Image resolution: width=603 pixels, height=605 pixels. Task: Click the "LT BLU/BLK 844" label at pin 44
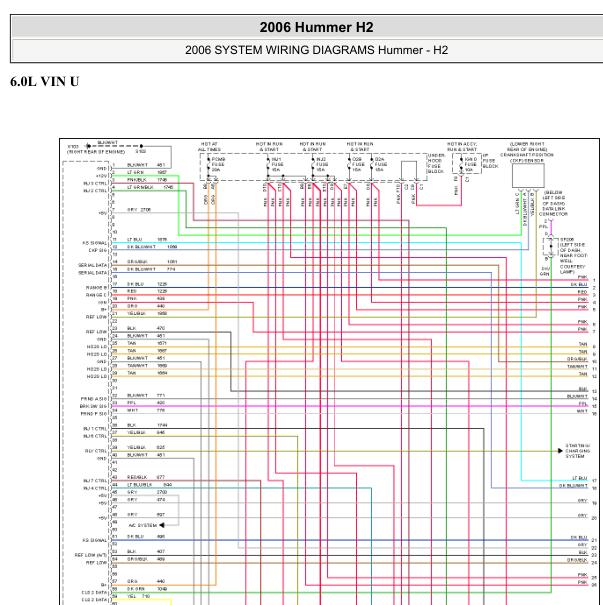pos(150,485)
